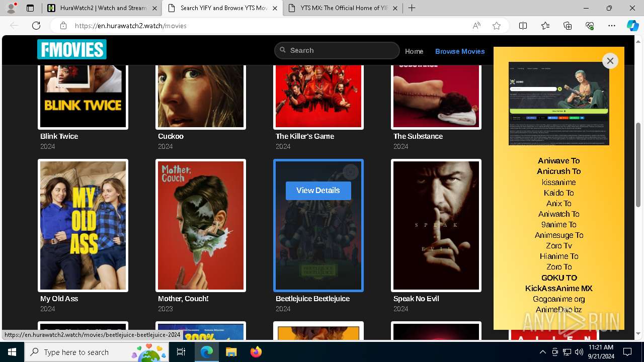The width and height of the screenshot is (644, 362).
Task: Click the Edge profile avatar icon
Action: pos(11,8)
